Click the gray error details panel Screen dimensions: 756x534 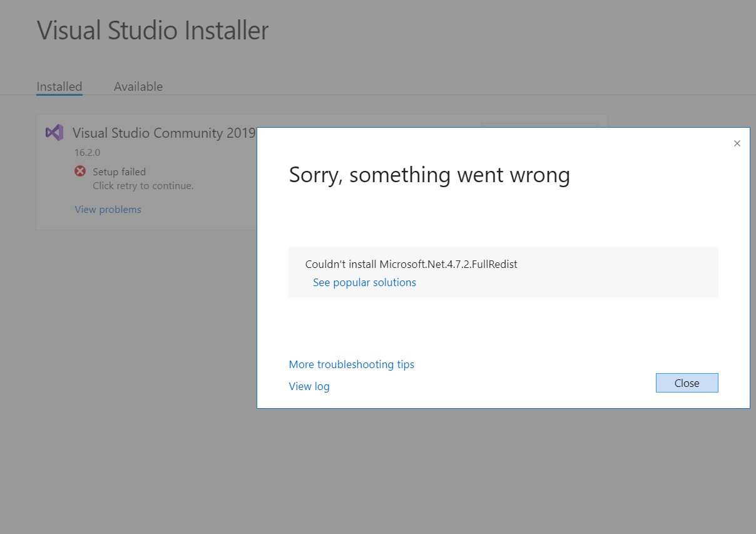point(503,272)
